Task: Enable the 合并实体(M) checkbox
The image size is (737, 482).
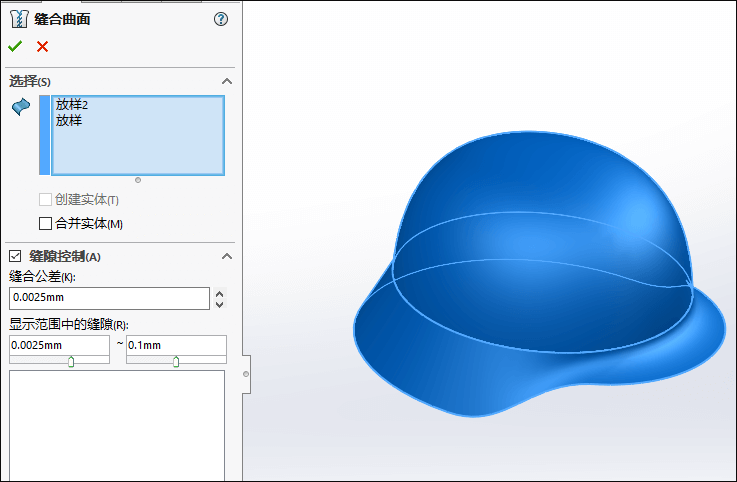Action: (x=45, y=223)
